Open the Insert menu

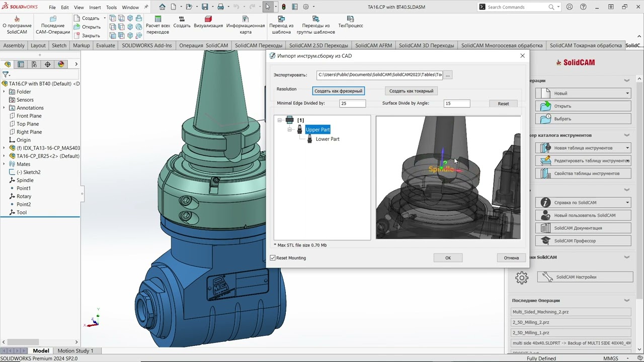coord(95,8)
